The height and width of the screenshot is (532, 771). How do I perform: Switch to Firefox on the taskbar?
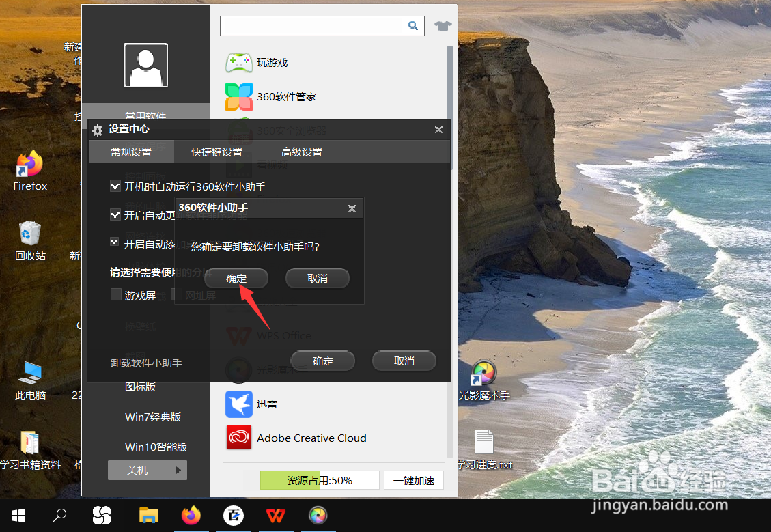point(191,516)
